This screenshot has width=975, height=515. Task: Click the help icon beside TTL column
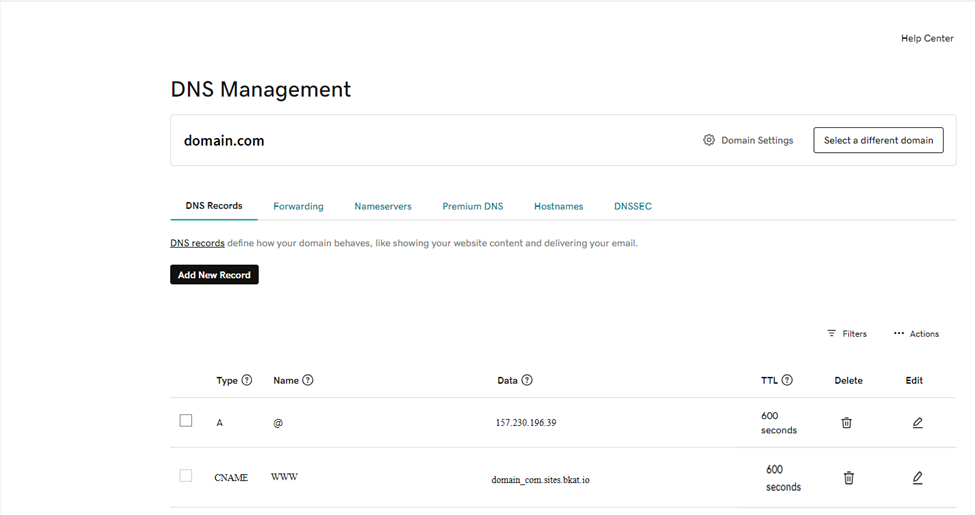pyautogui.click(x=787, y=381)
